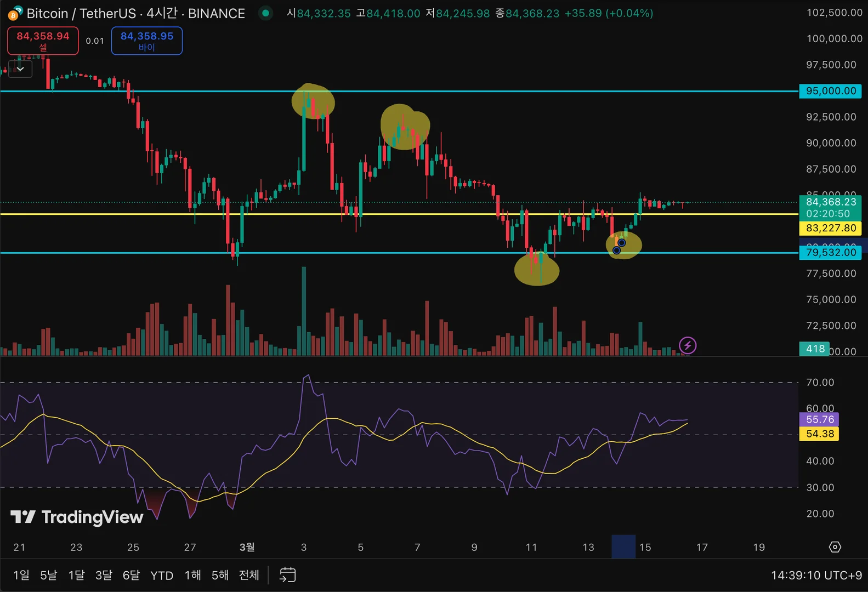
Task: Click the 95,000.00 cyan price label
Action: coord(830,91)
